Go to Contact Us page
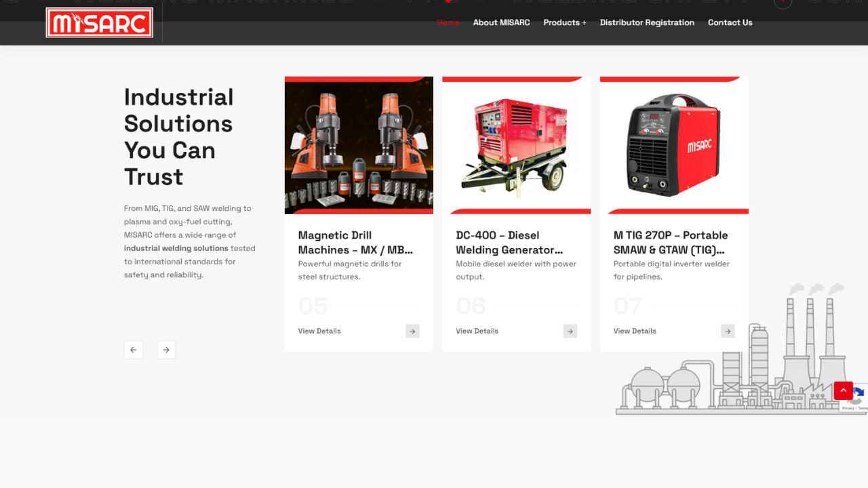Viewport: 868px width, 488px height. (x=730, y=22)
